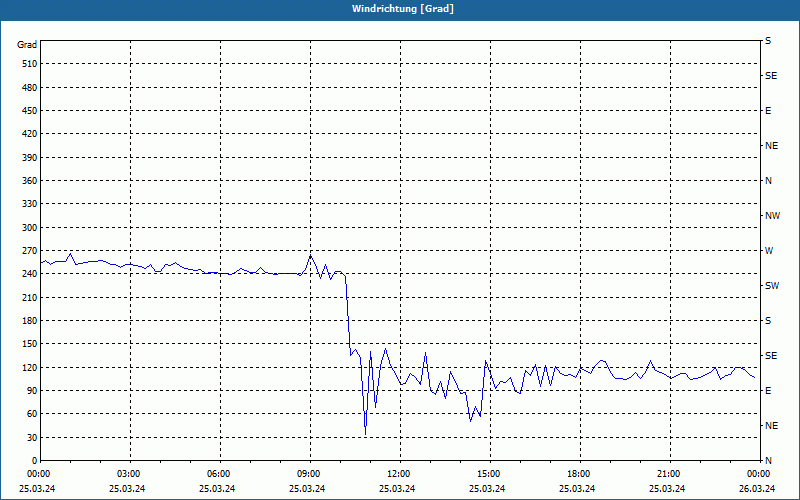
Task: Click the 21:00 time label
Action: pos(668,474)
